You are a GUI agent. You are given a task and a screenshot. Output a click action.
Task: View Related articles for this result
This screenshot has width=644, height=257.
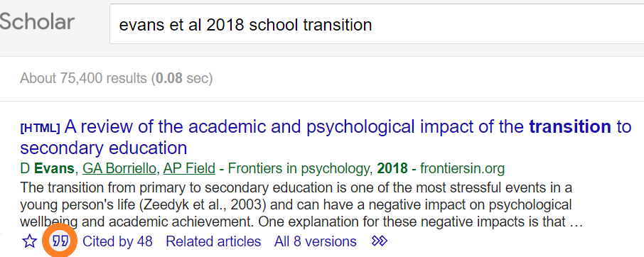213,241
